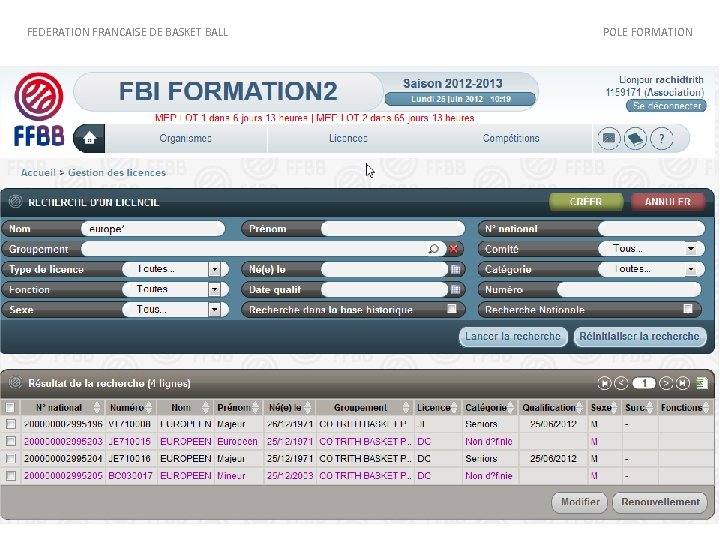This screenshot has height=540, width=720.
Task: Click the Accueil breadcrumb link
Action: click(38, 173)
